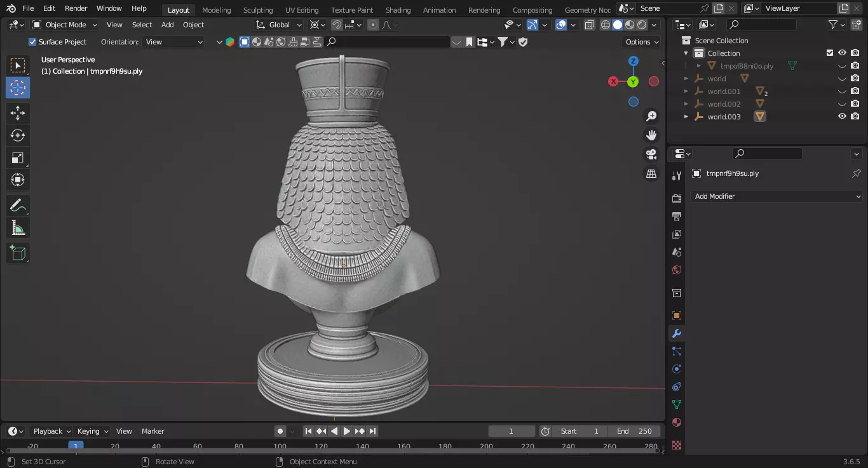Open the Tool properties tab
The height and width of the screenshot is (468, 868).
pyautogui.click(x=677, y=176)
